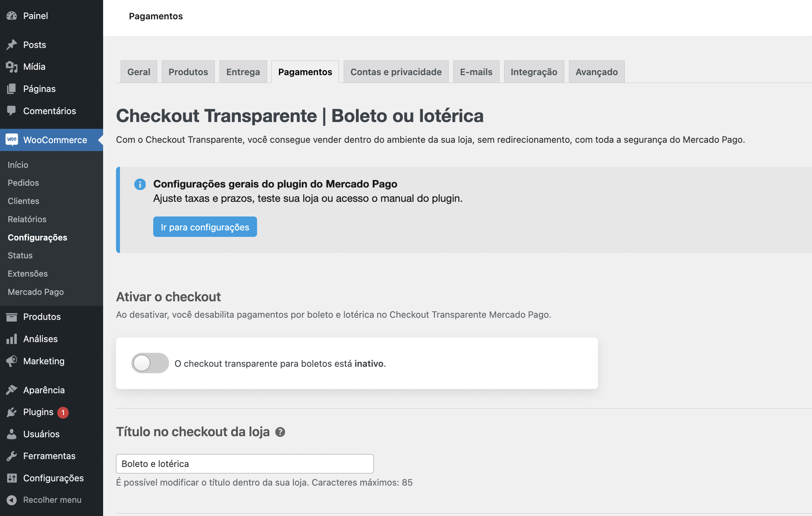Screen dimensions: 812x516
Task: Click the Aparência paintbrush icon
Action: [12, 390]
